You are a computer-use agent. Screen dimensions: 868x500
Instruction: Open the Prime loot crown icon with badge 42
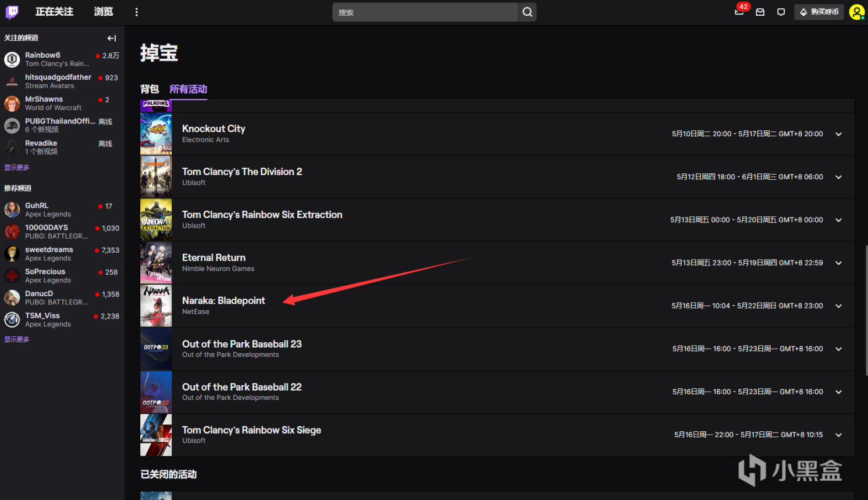[x=739, y=12]
